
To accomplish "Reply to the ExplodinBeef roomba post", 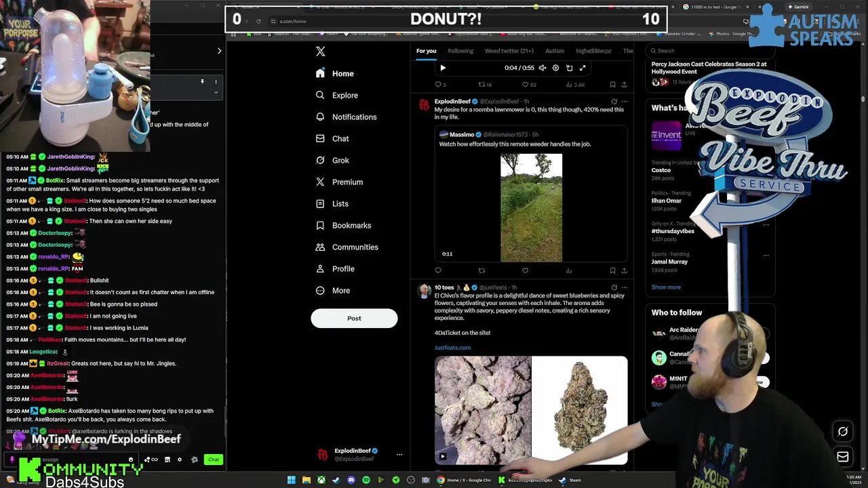I will (438, 270).
